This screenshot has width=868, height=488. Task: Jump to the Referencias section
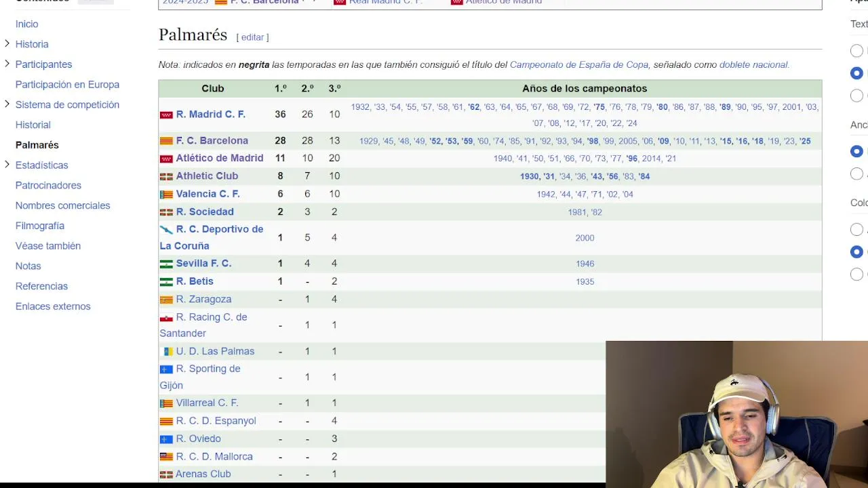click(x=41, y=286)
